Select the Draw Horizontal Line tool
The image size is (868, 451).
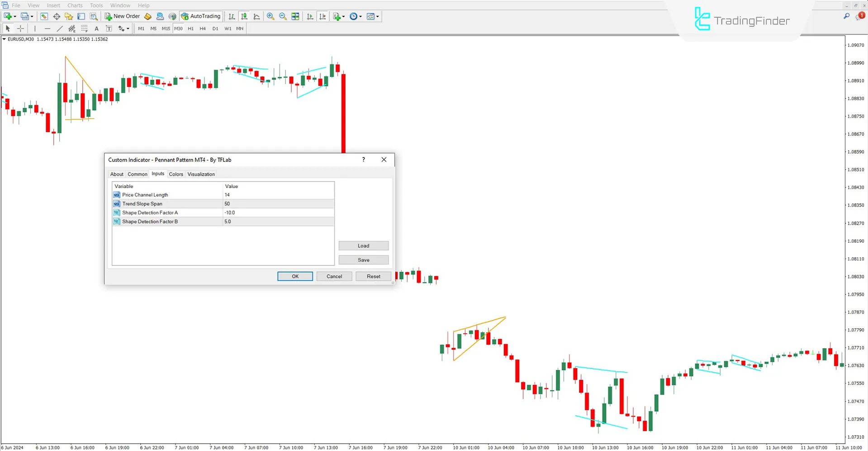pos(47,28)
